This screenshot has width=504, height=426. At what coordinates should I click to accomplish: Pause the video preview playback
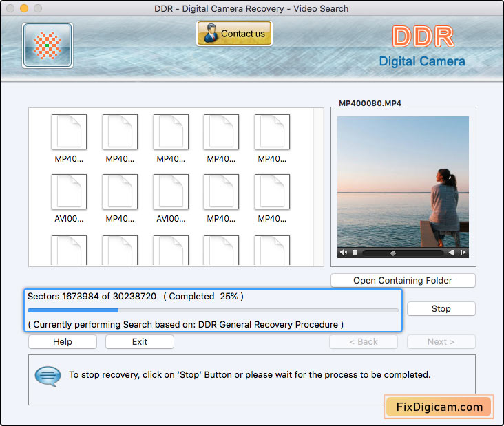coord(355,252)
